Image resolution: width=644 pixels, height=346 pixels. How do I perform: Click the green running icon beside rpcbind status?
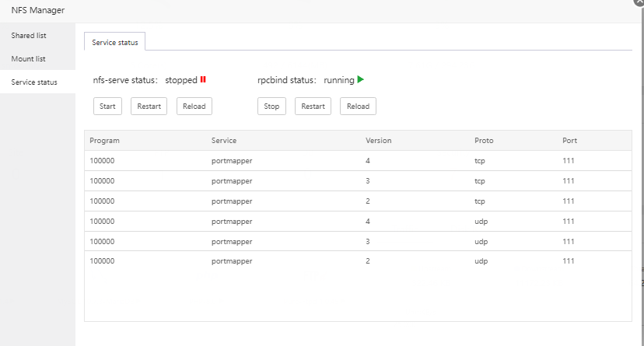click(361, 79)
